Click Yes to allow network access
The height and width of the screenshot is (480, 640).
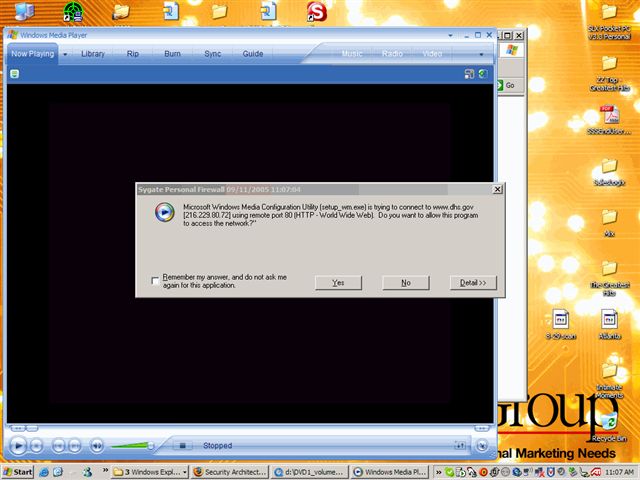pyautogui.click(x=338, y=283)
